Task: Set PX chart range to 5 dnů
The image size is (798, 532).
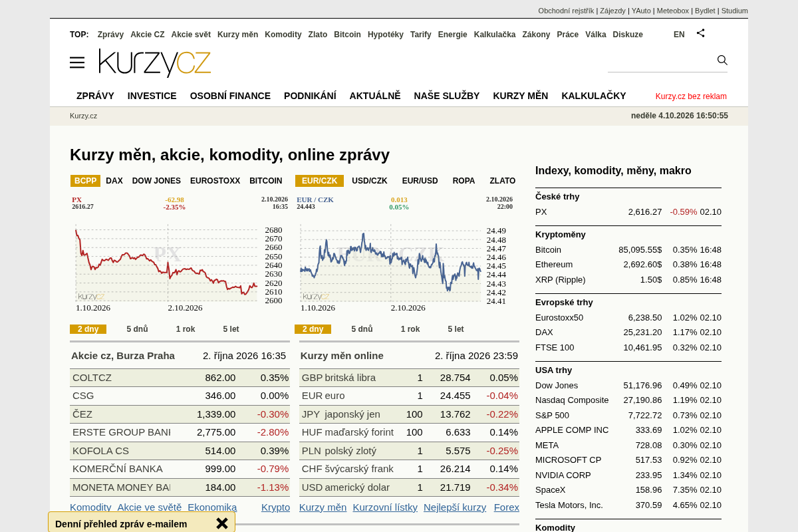Action: pos(138,329)
